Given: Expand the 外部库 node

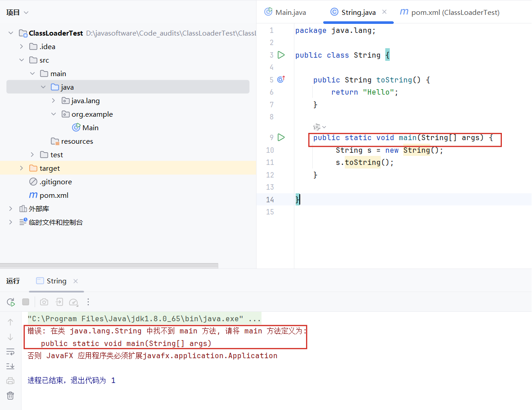Looking at the screenshot, I should [11, 209].
